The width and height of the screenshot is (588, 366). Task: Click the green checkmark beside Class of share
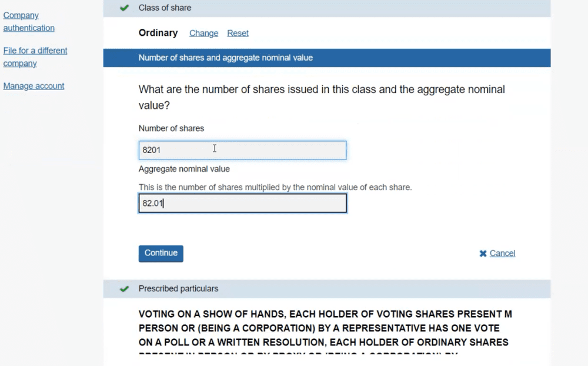(124, 8)
